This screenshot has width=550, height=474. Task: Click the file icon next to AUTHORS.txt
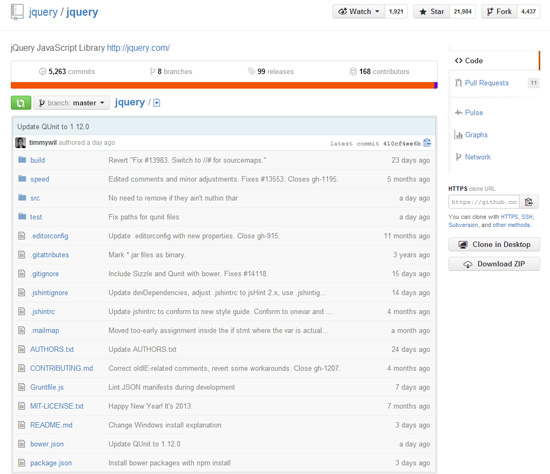coord(22,349)
